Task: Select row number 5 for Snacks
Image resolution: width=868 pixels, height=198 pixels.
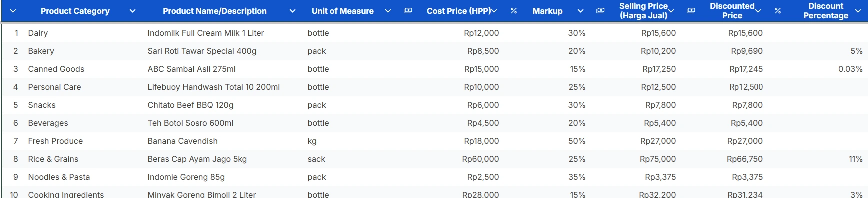Action: [16, 105]
